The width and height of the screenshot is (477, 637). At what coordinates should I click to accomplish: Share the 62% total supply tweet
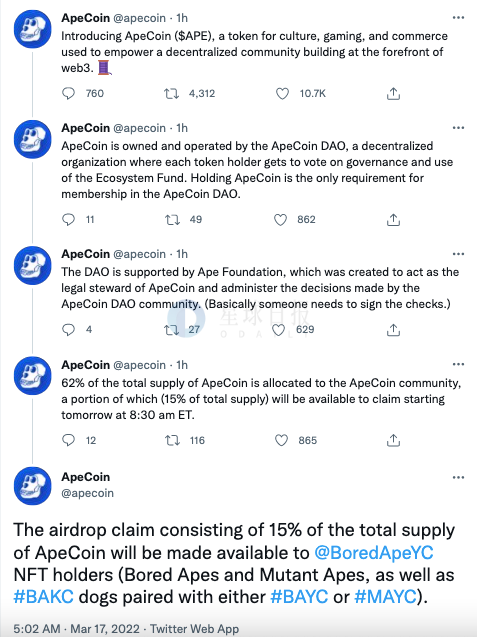[393, 440]
